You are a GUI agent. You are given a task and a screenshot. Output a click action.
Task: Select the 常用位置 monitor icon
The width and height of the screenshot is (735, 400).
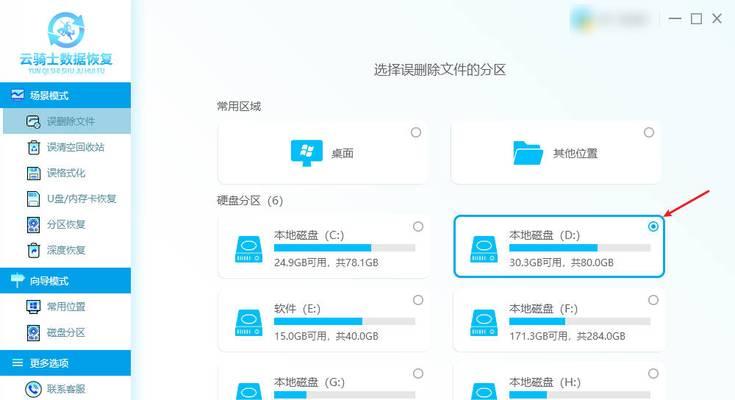coord(33,307)
